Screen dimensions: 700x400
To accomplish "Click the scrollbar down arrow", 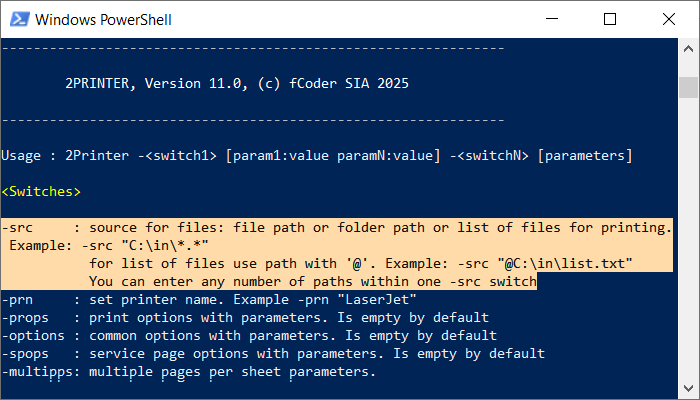I will 688,388.
